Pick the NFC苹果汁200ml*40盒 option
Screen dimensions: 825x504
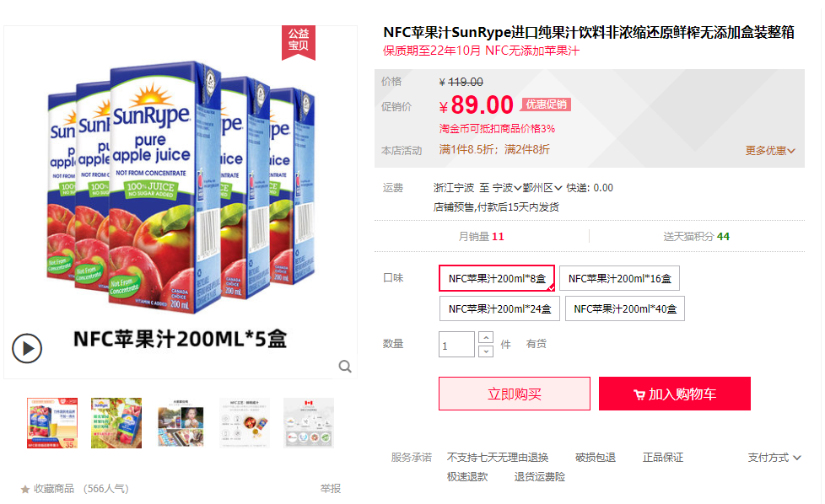pos(625,309)
